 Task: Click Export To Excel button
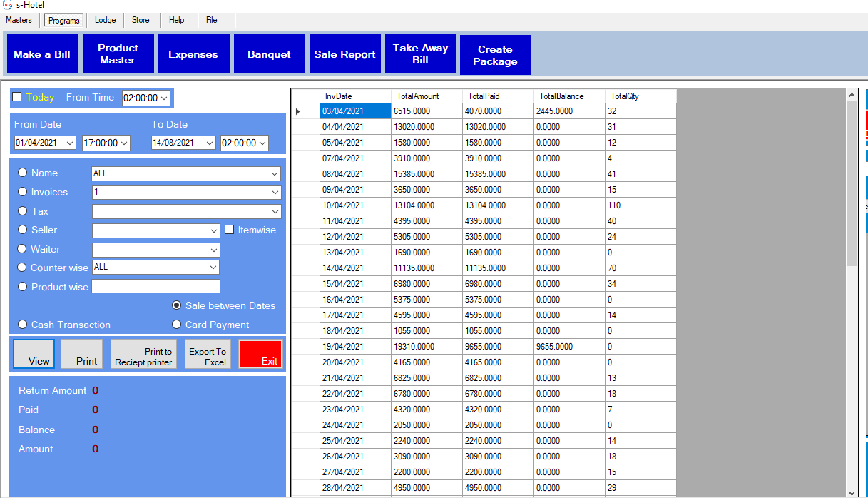pyautogui.click(x=208, y=355)
